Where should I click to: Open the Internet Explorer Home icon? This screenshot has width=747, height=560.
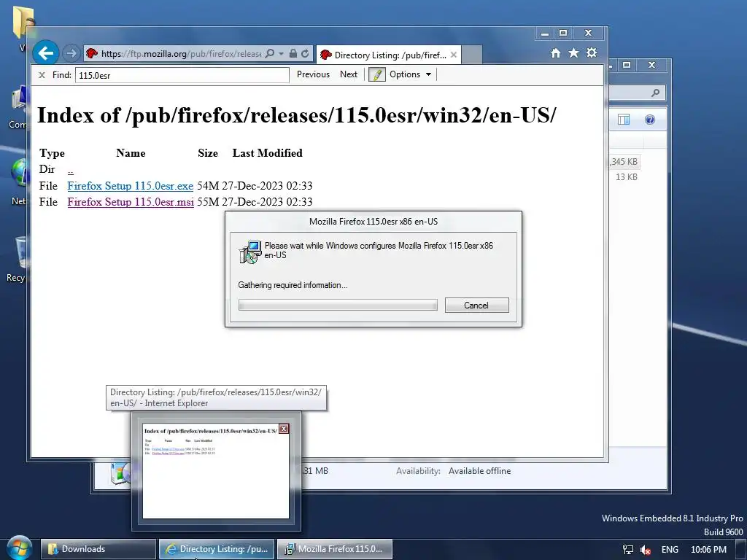click(x=555, y=52)
